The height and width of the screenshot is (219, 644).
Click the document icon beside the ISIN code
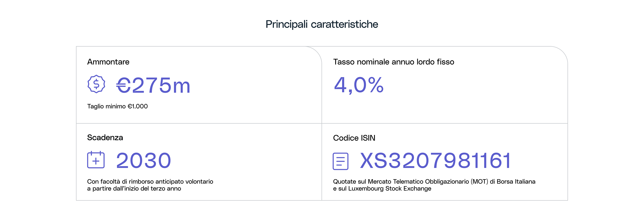point(340,161)
